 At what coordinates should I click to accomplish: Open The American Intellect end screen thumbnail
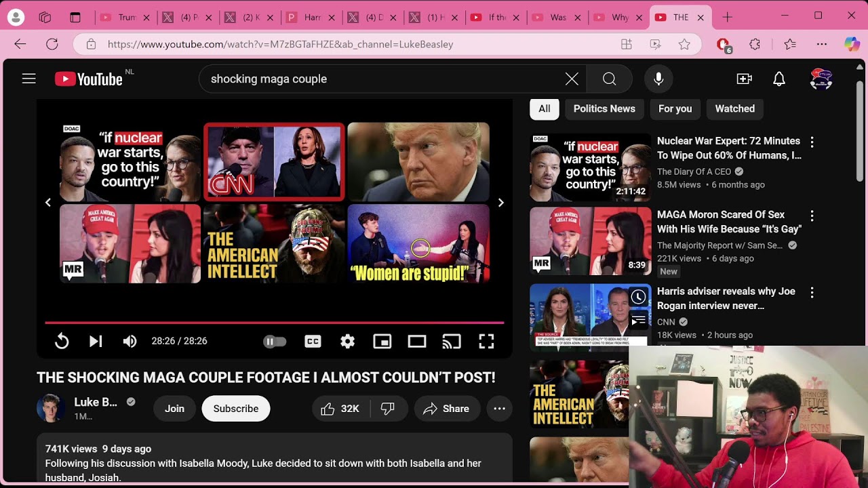[274, 243]
